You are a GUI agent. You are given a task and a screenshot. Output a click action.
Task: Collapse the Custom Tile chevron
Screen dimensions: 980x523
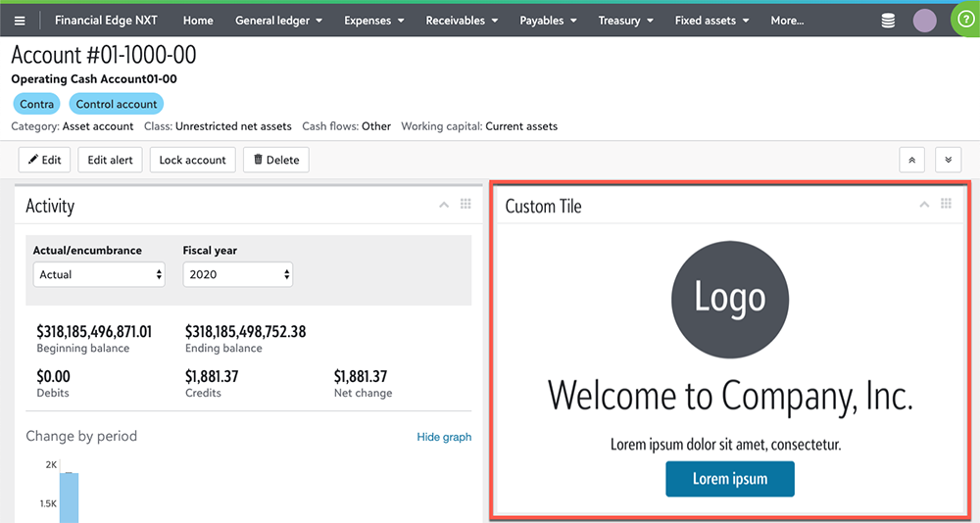point(923,205)
